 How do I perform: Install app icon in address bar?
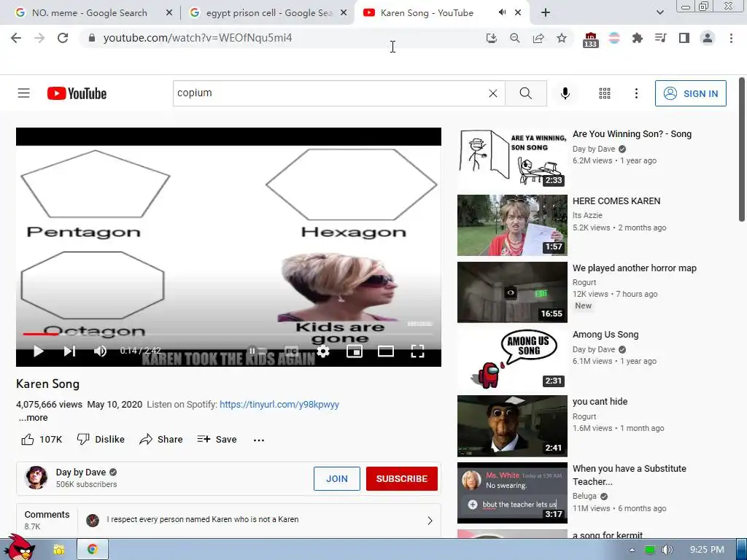coord(491,38)
